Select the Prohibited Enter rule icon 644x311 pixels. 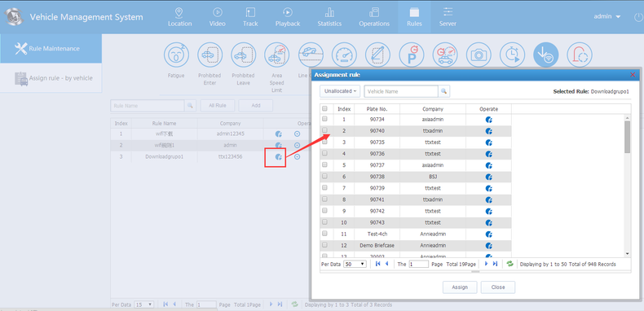coord(210,55)
